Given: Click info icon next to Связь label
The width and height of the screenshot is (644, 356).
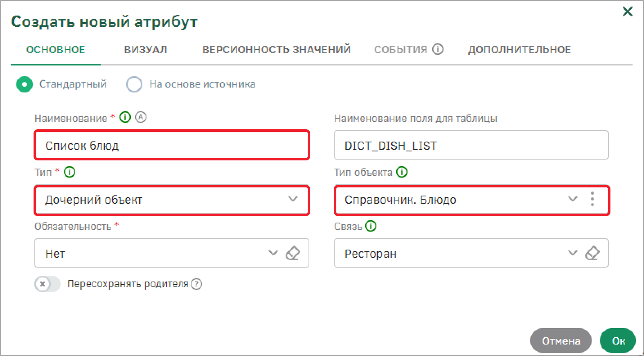Looking at the screenshot, I should 371,226.
